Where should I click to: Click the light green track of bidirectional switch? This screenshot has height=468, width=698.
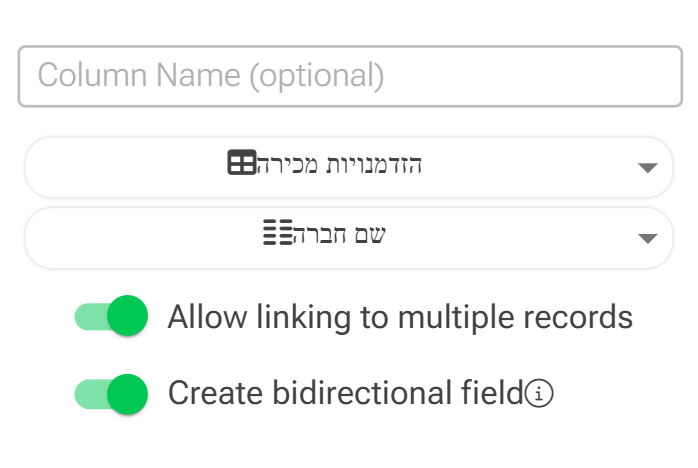[x=88, y=394]
